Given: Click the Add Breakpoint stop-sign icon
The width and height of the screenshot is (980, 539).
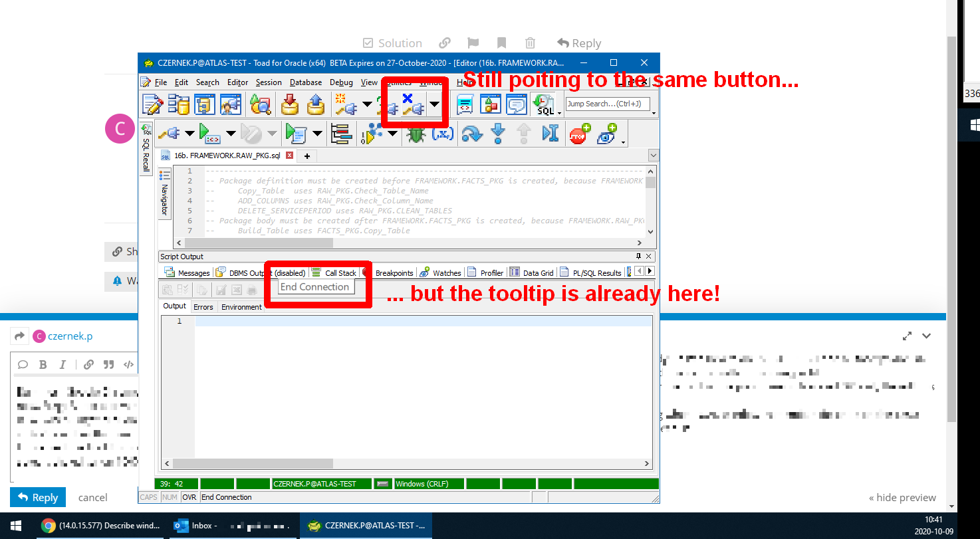Looking at the screenshot, I should click(580, 134).
